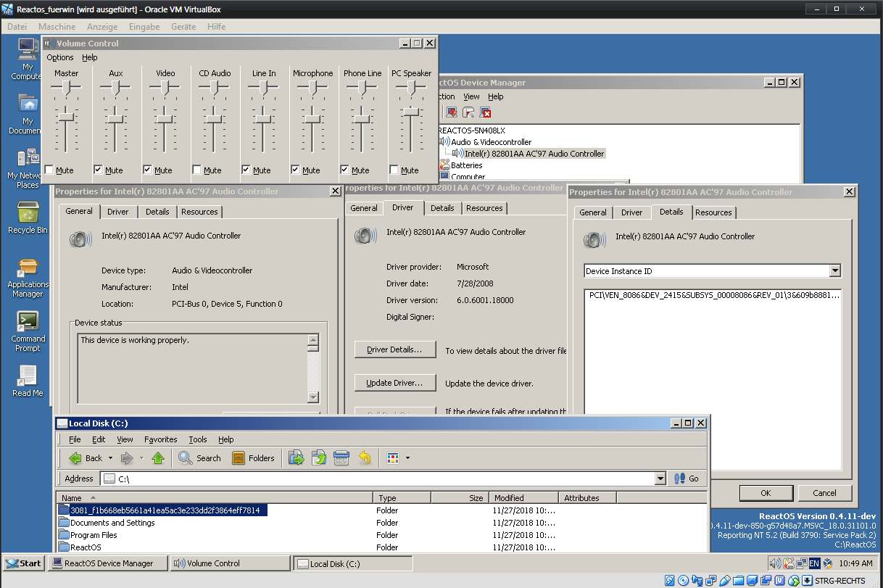Switch to the Resources tab in Details properties dialog
Image resolution: width=883 pixels, height=588 pixels.
pos(713,212)
